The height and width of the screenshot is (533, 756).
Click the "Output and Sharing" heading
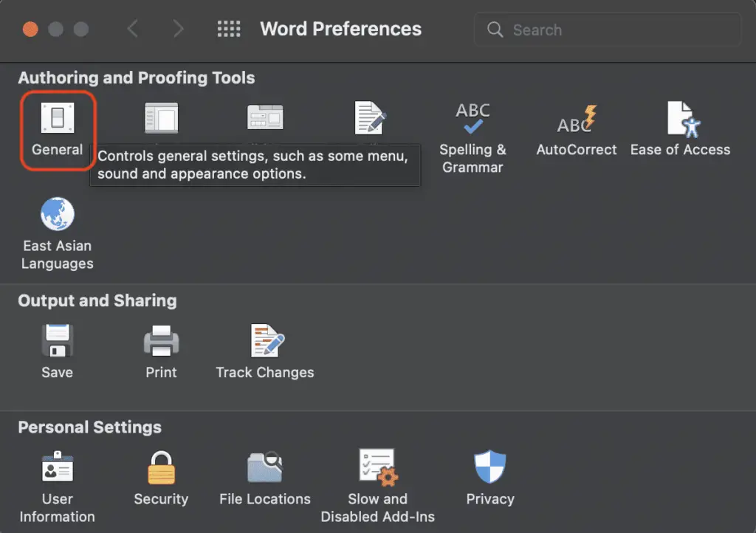[97, 300]
